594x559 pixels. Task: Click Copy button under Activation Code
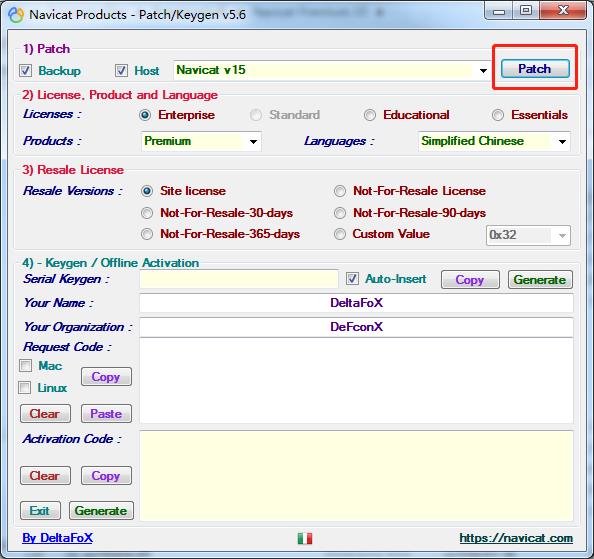[106, 476]
